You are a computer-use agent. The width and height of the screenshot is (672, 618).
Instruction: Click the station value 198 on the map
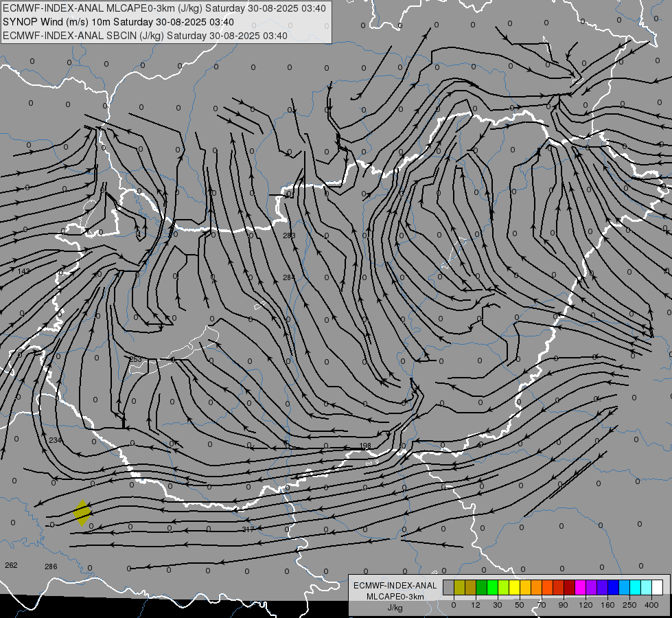pos(365,446)
